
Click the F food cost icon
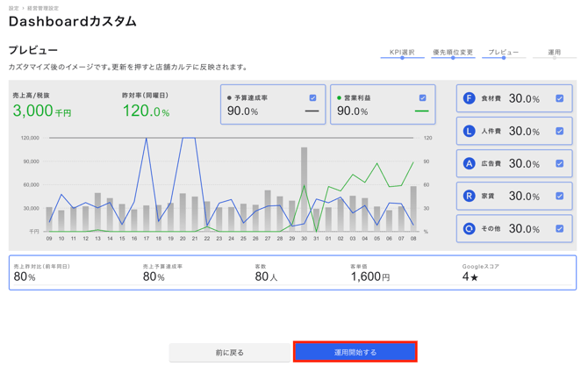[469, 98]
